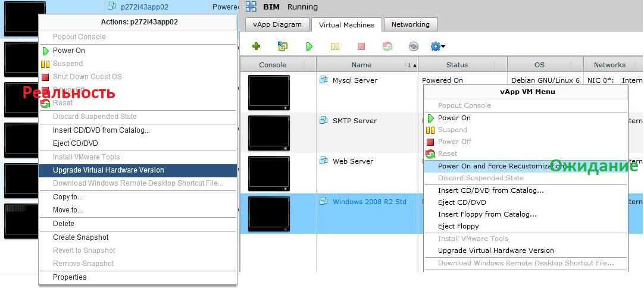Select Discard Suspended State in the Actions menu

click(137, 117)
